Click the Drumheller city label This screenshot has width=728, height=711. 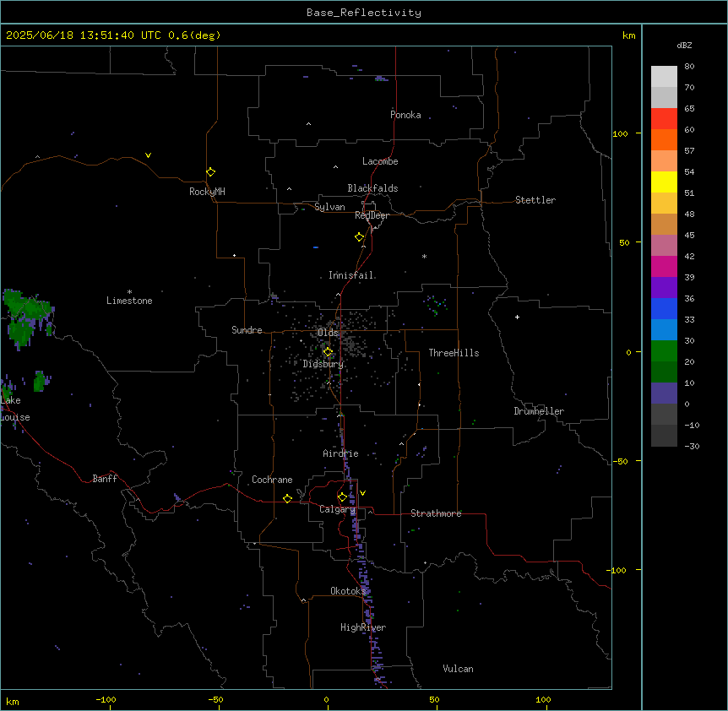click(539, 411)
